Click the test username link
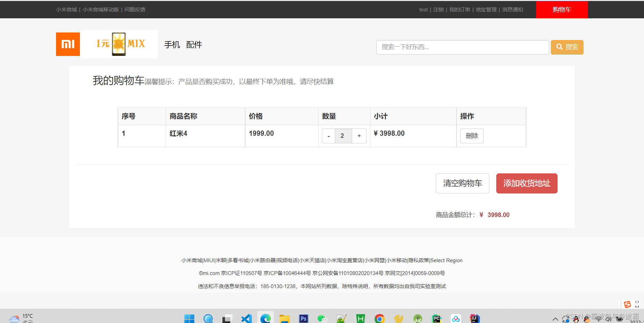The image size is (644, 323). pos(423,10)
